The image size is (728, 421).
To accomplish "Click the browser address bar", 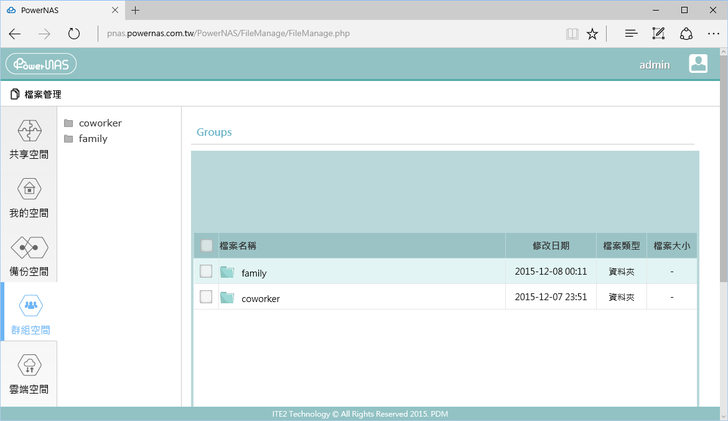I will [330, 33].
